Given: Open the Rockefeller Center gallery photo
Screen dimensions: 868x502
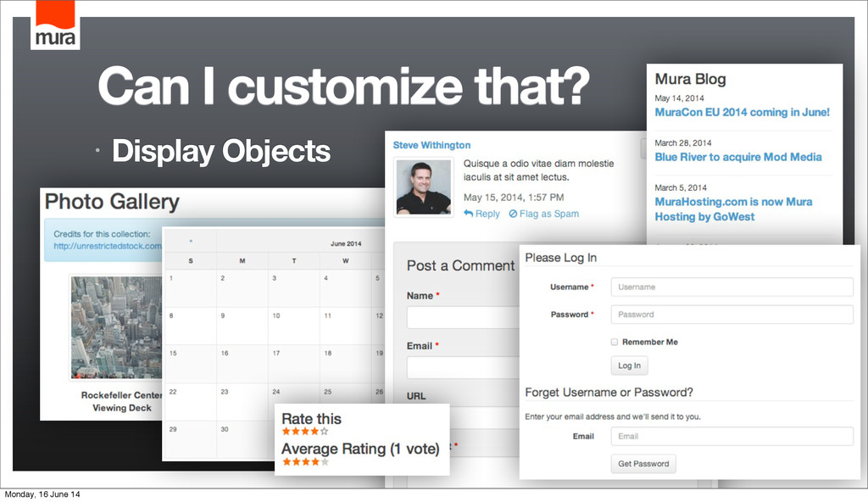Looking at the screenshot, I should (116, 327).
